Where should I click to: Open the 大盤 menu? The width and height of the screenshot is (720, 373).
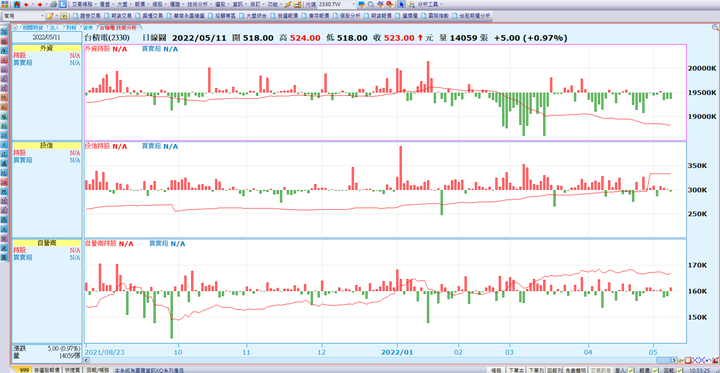tap(124, 5)
